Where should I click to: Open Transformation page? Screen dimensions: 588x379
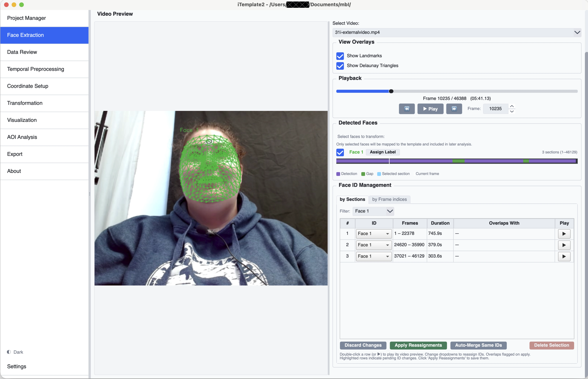click(x=44, y=103)
